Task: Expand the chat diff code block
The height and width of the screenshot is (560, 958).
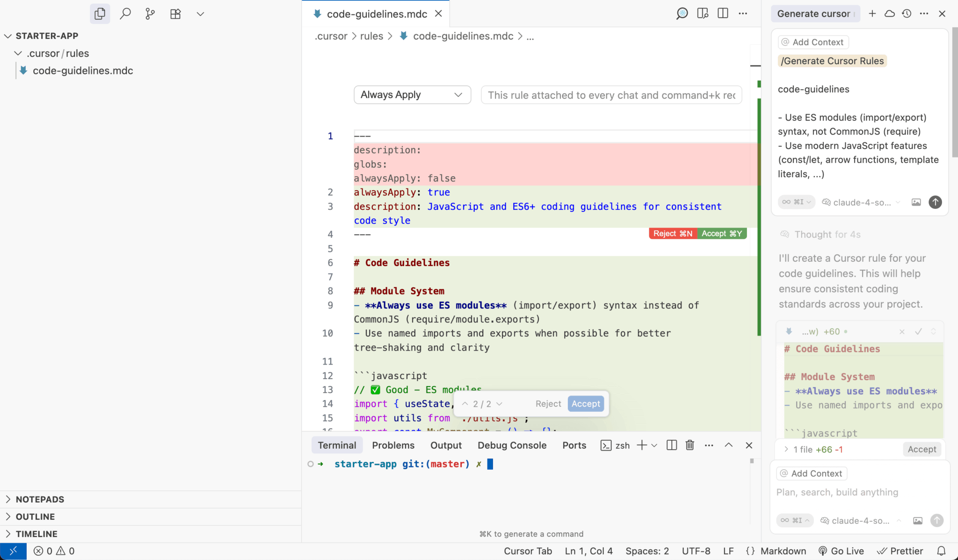Action: coord(933,331)
